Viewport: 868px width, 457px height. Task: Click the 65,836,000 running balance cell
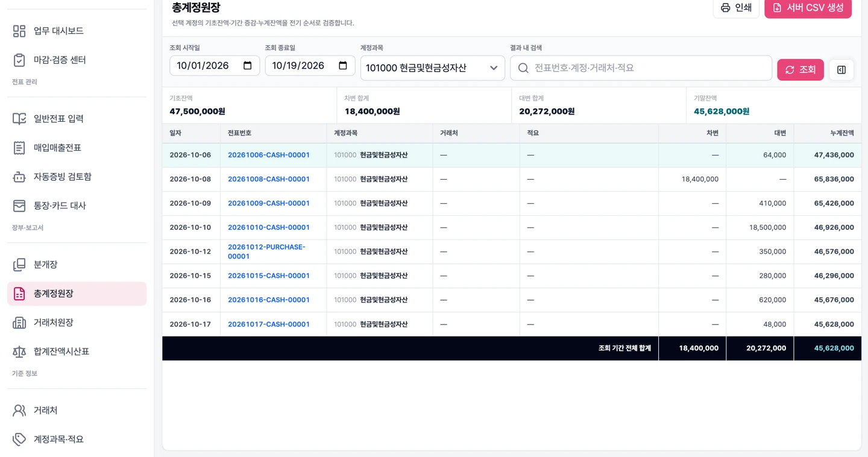coord(828,179)
